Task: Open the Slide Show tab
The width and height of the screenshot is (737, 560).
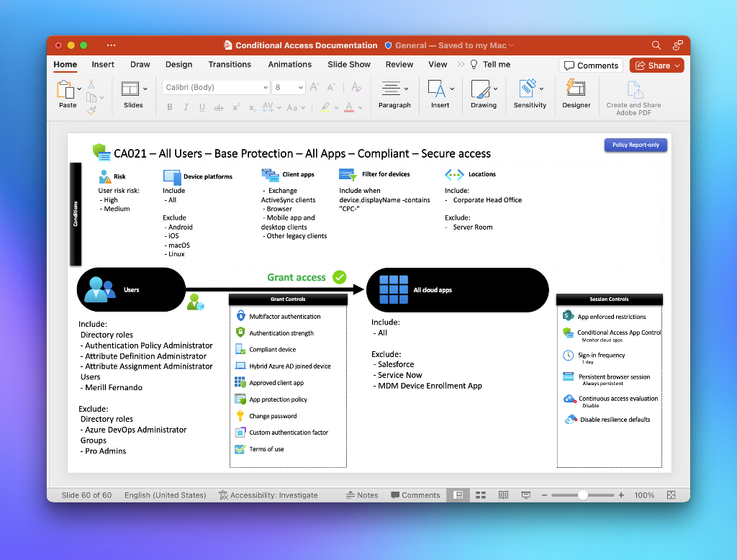Action: click(x=348, y=64)
